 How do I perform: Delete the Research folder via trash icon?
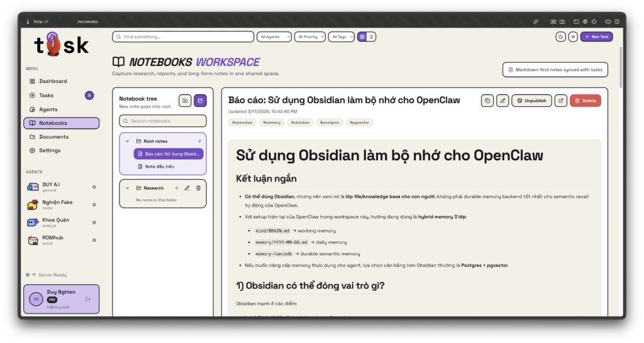pyautogui.click(x=198, y=188)
